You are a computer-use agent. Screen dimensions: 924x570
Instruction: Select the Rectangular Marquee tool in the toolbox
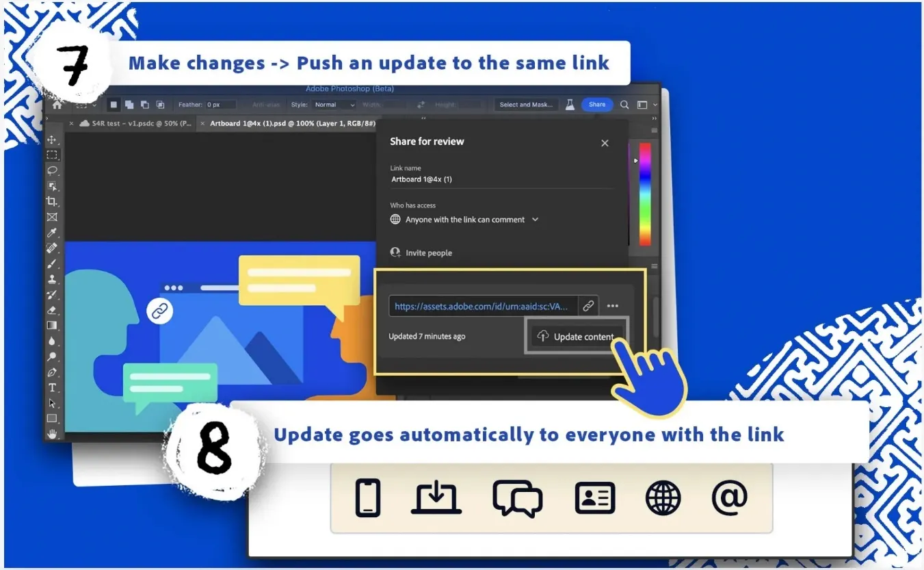point(52,155)
